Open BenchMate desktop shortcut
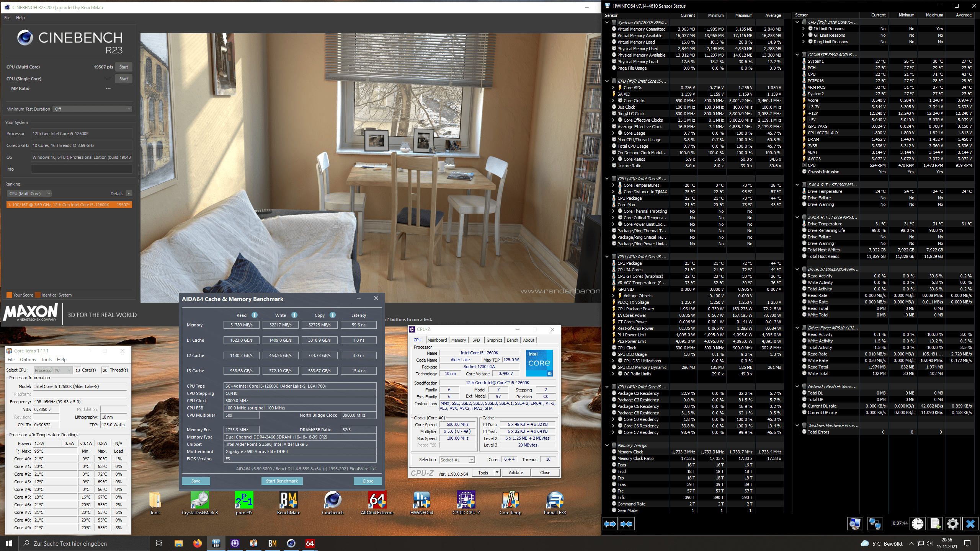 (289, 503)
